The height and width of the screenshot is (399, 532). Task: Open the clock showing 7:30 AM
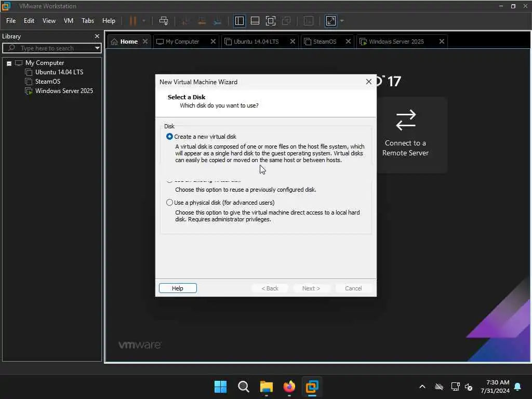[x=495, y=387]
